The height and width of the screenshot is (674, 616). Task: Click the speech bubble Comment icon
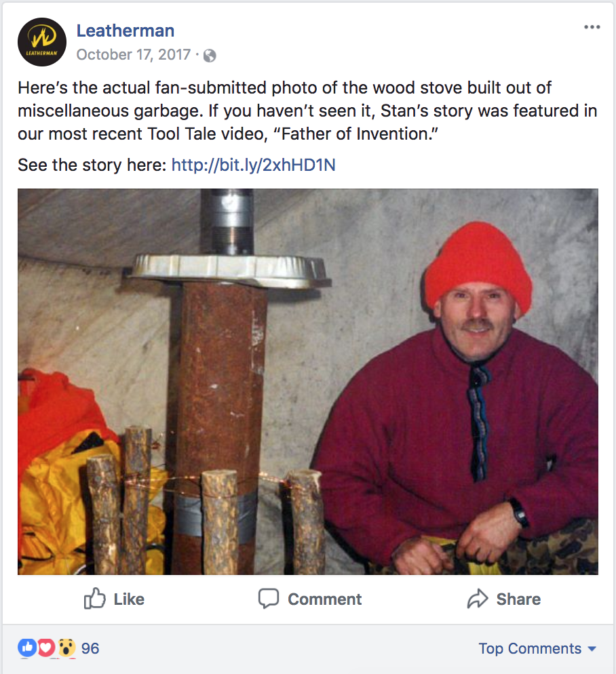tap(269, 599)
